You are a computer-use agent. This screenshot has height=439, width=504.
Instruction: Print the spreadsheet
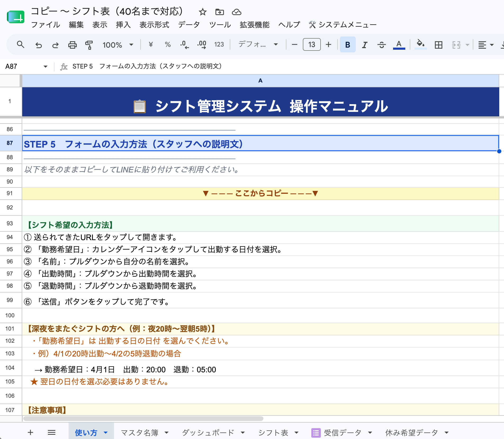tap(72, 45)
